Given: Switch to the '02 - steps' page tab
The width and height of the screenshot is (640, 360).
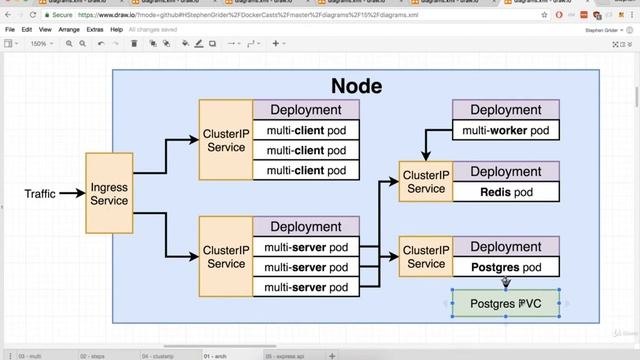Looking at the screenshot, I should coord(92,356).
